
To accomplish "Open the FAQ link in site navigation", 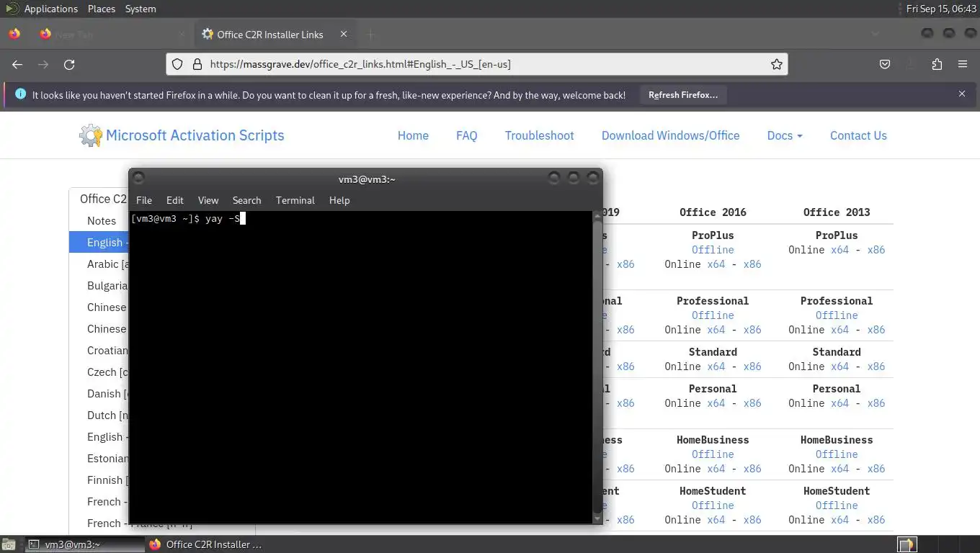I will (467, 135).
